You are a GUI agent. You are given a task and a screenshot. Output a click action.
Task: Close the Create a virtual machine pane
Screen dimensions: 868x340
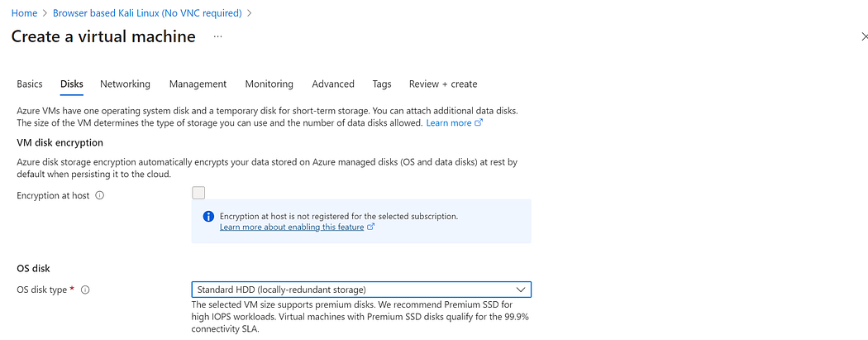tap(864, 37)
